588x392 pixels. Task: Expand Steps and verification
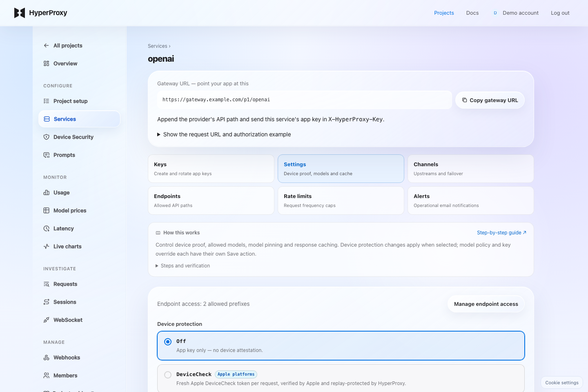183,266
